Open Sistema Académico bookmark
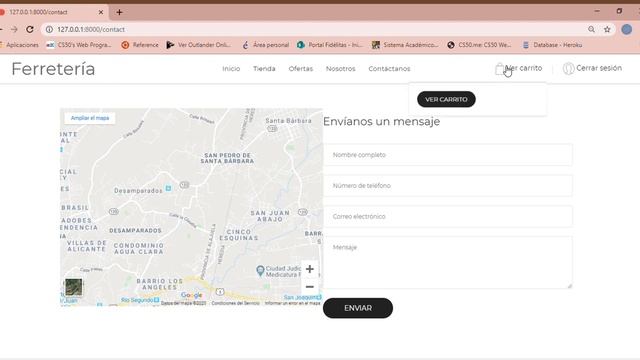 [405, 45]
